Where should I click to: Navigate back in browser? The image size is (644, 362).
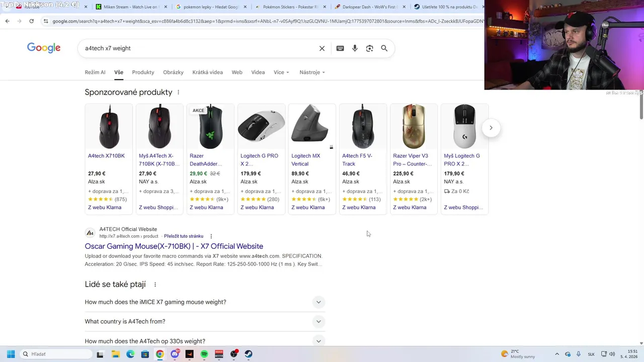[x=7, y=21]
